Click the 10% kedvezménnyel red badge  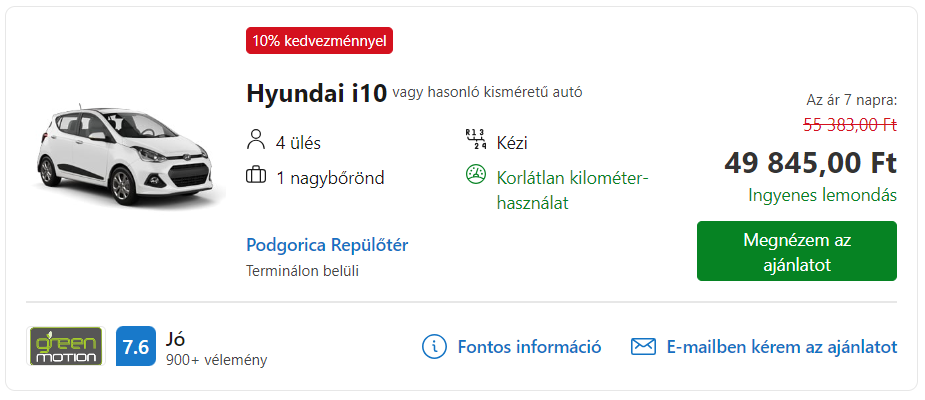click(x=319, y=41)
